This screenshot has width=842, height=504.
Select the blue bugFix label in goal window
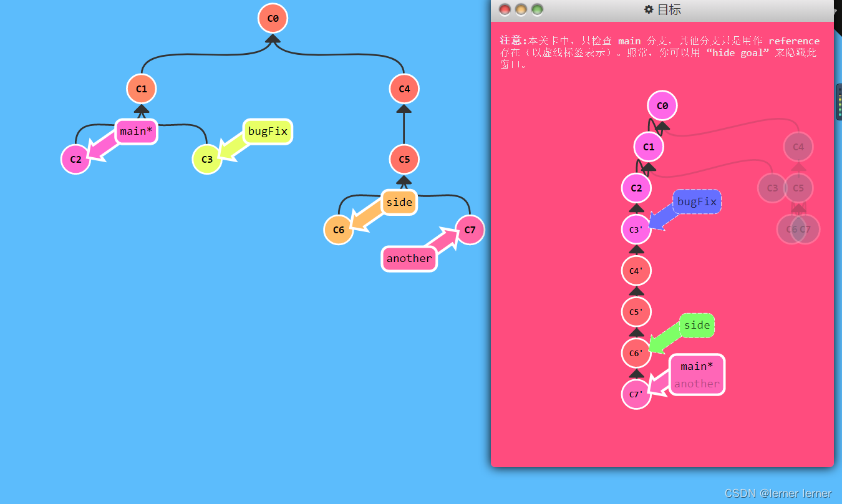(697, 201)
